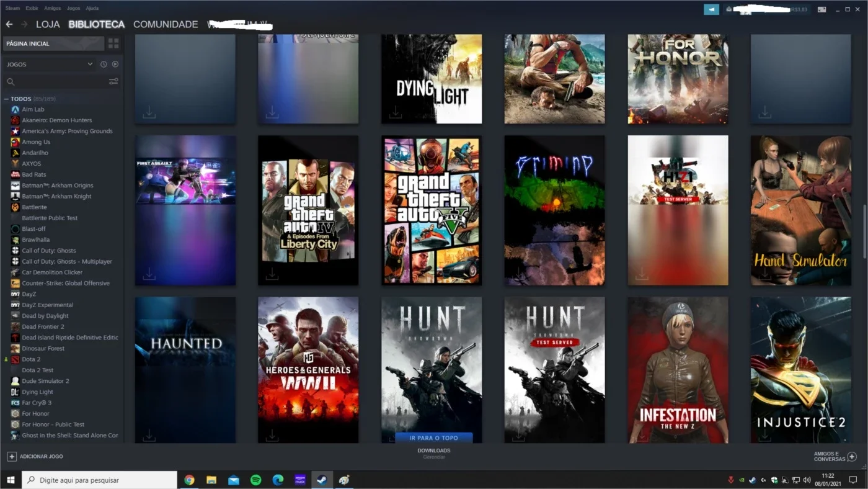Screen dimensions: 868x489
Task: Click Counter-Strike: Global Offensive icon in list
Action: pos(15,283)
